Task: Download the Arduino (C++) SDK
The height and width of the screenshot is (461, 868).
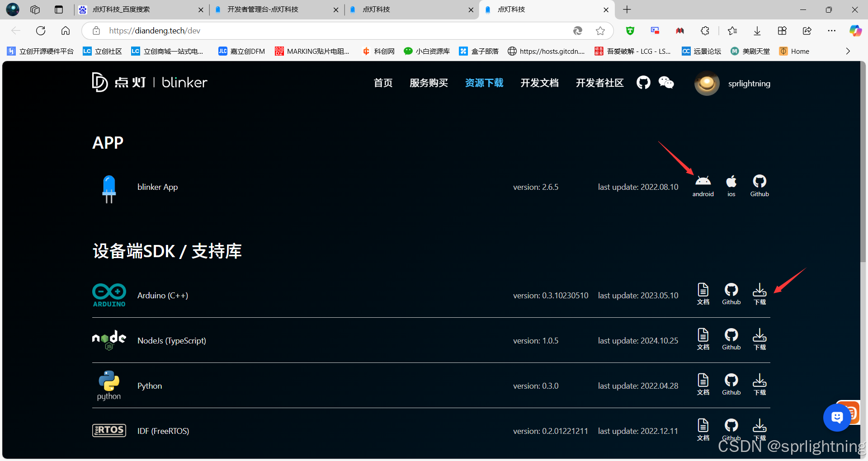Action: pos(759,294)
